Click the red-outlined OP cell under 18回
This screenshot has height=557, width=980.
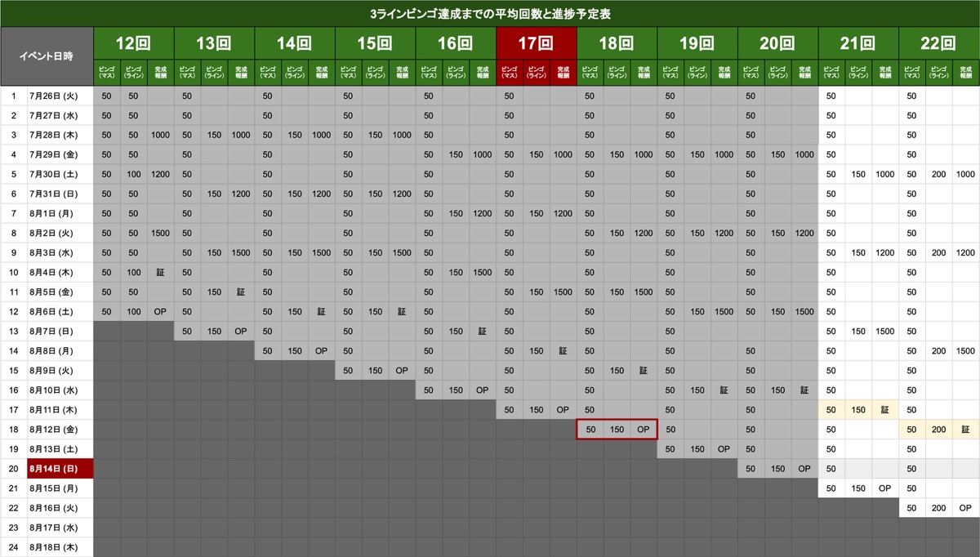[x=644, y=430]
